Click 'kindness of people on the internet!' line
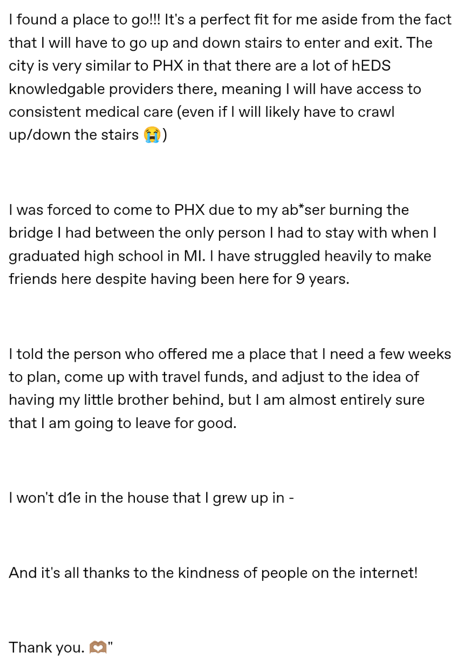Screen dimensions: 460x664 [298, 573]
